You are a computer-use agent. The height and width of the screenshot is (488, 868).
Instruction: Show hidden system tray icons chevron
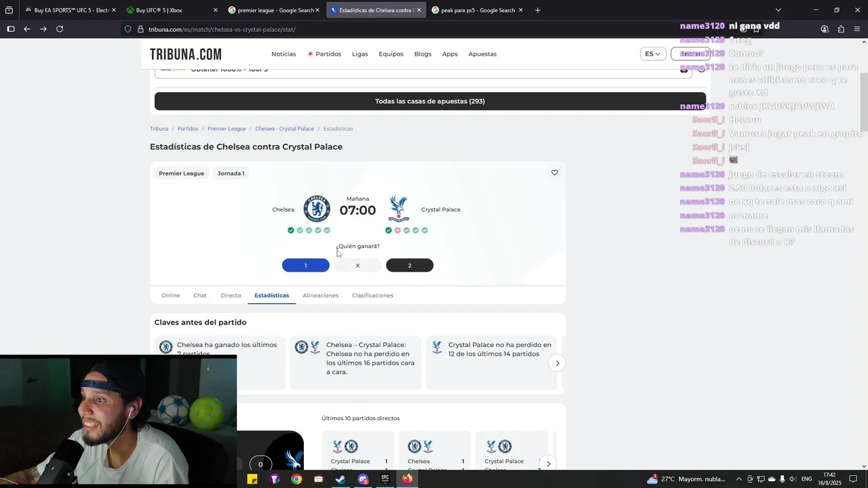pyautogui.click(x=739, y=479)
